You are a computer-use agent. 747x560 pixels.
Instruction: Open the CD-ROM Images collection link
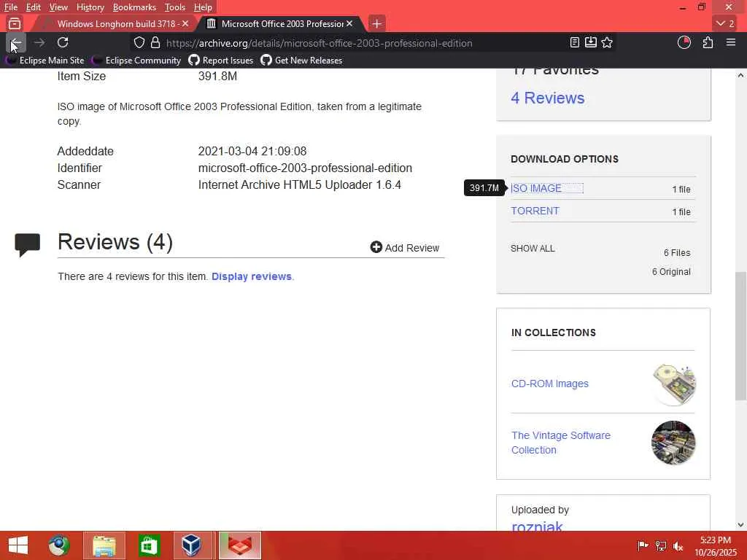pyautogui.click(x=550, y=384)
